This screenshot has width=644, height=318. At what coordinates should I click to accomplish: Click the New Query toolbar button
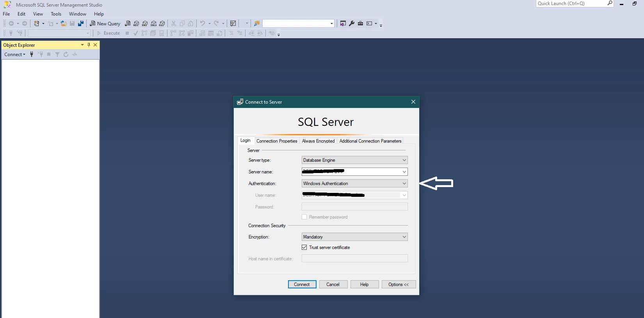click(x=105, y=23)
